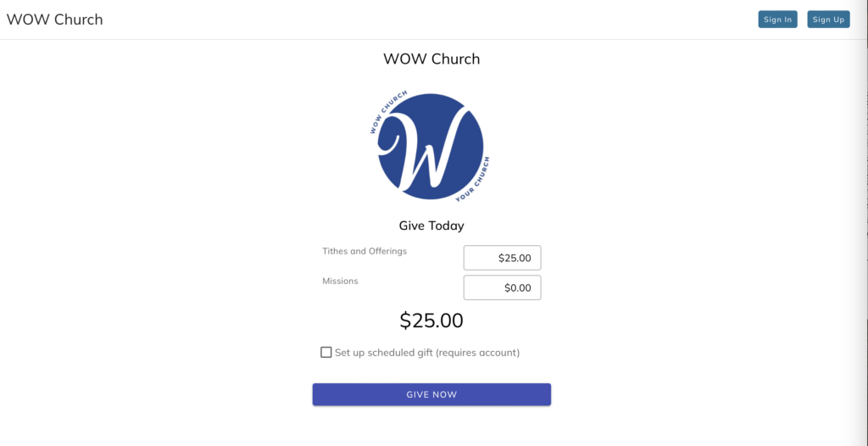Click the Give Today heading
The height and width of the screenshot is (446, 868).
tap(431, 226)
